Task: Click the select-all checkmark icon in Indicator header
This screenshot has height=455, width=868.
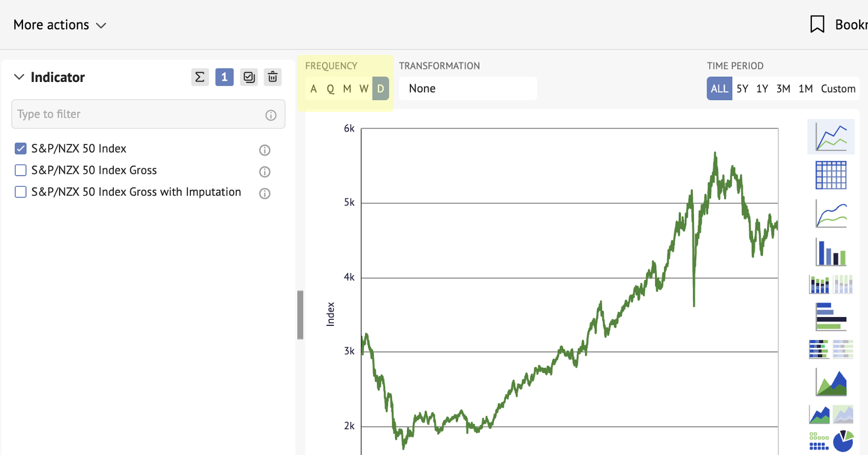Action: point(249,77)
